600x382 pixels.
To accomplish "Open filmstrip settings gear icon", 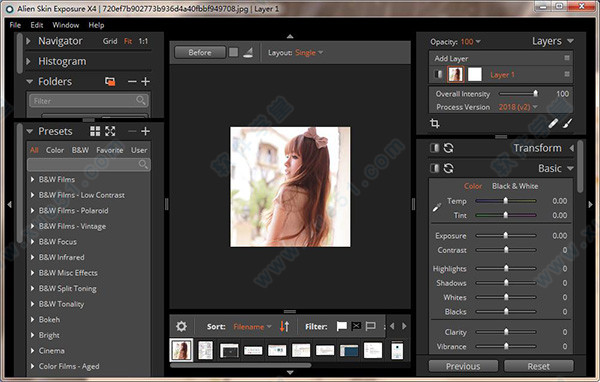I will (x=181, y=326).
